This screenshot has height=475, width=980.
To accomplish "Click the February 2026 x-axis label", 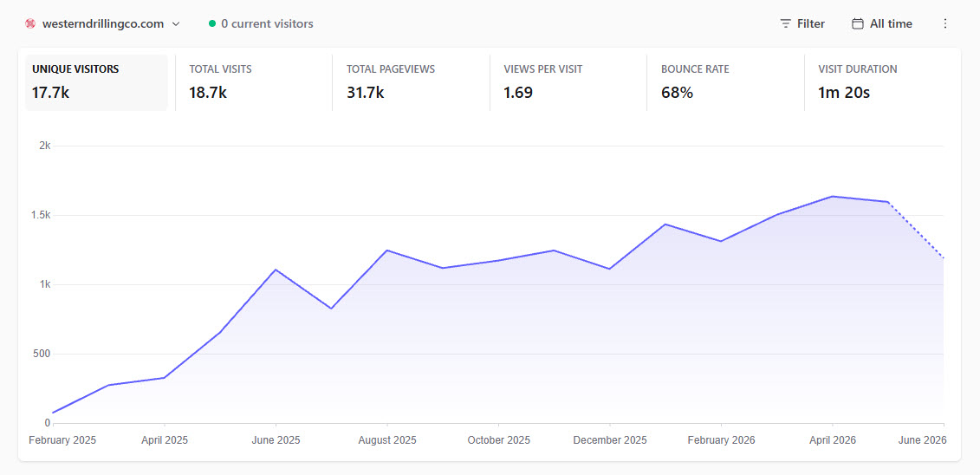I will 721,440.
